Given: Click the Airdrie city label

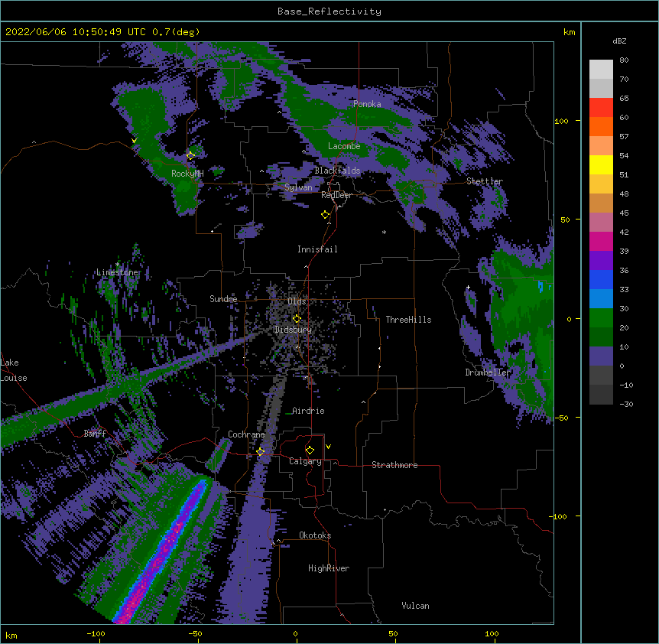Looking at the screenshot, I should point(308,411).
